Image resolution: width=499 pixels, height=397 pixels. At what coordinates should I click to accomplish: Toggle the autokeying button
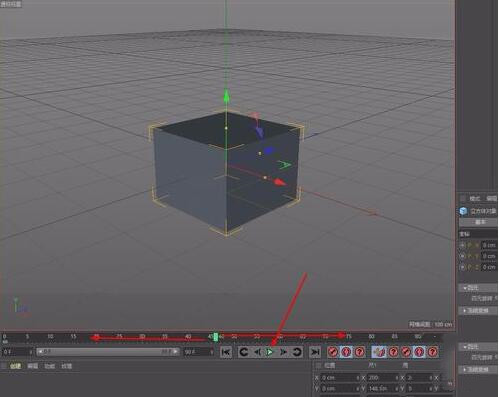pyautogui.click(x=346, y=352)
